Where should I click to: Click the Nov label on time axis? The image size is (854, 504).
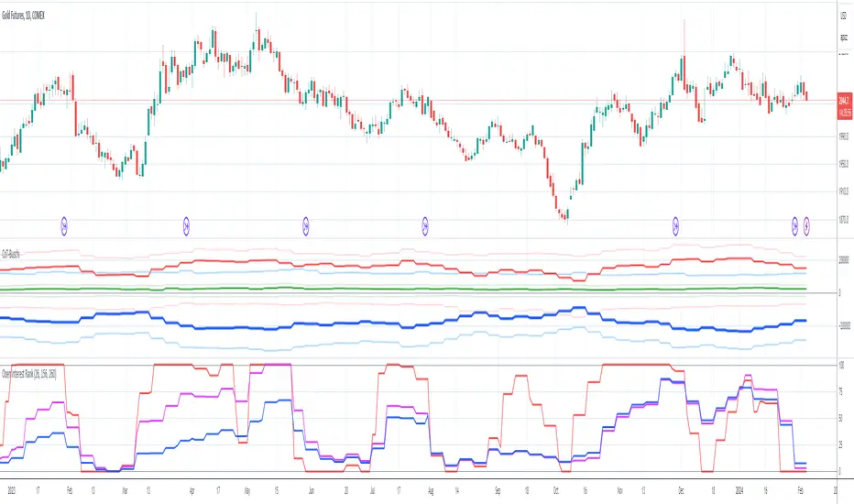click(619, 490)
